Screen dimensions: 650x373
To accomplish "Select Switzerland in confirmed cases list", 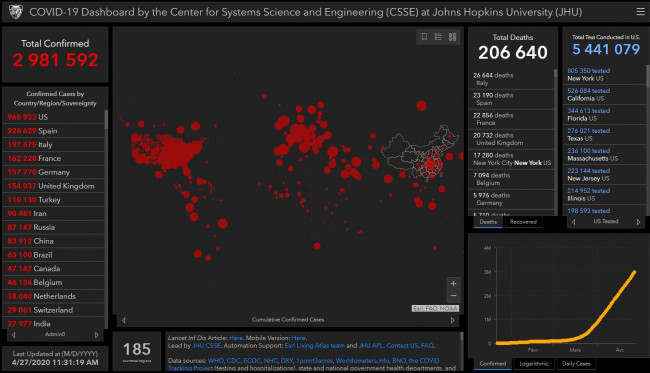I will point(54,310).
